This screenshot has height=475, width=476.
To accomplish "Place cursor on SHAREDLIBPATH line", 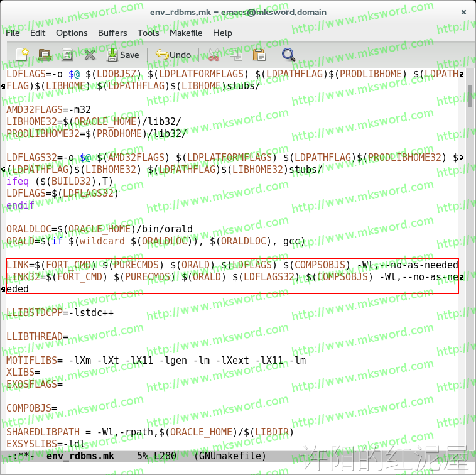I will pyautogui.click(x=150, y=432).
